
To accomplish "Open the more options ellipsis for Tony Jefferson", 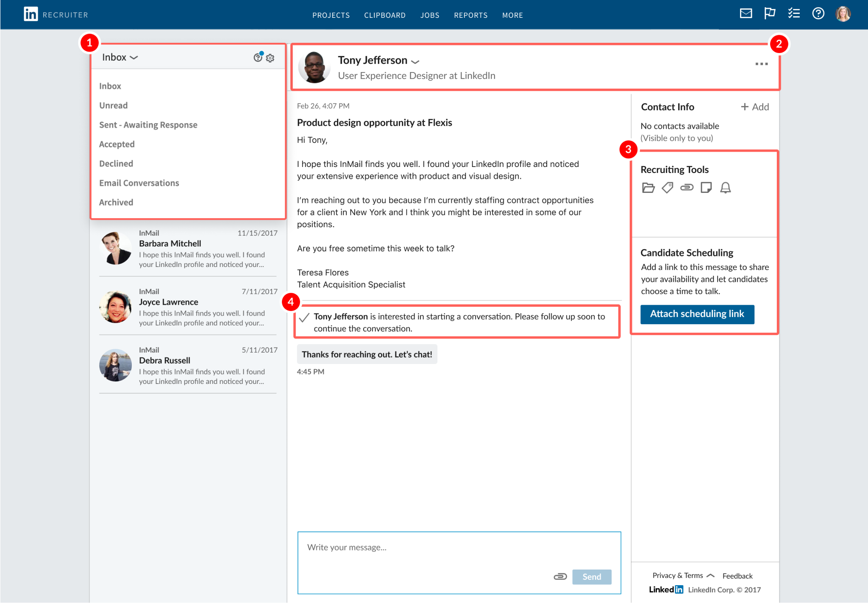I will pos(761,64).
